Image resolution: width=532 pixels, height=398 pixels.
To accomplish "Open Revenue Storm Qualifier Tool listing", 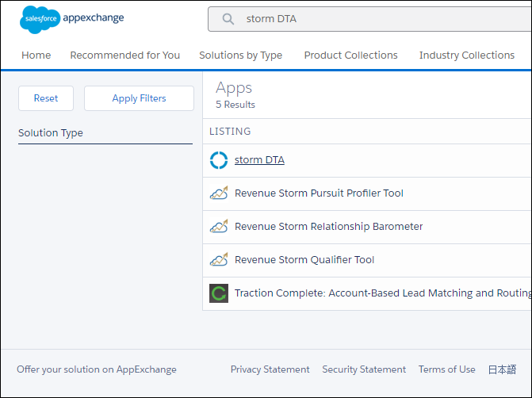I will tap(304, 259).
